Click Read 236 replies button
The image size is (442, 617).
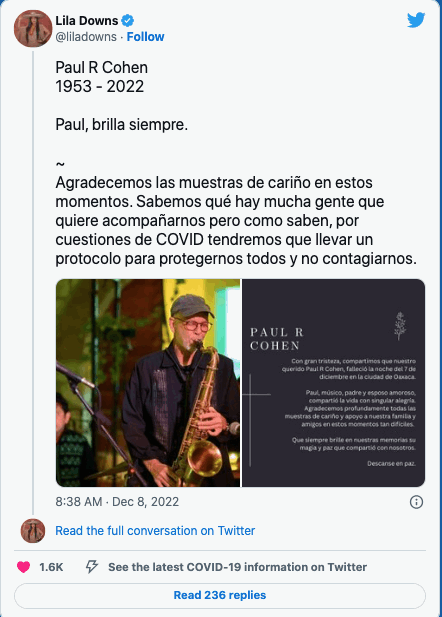click(220, 595)
